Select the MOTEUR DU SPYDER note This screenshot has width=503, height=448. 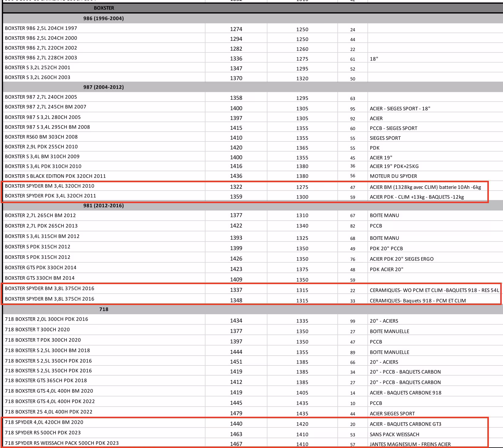coord(394,176)
